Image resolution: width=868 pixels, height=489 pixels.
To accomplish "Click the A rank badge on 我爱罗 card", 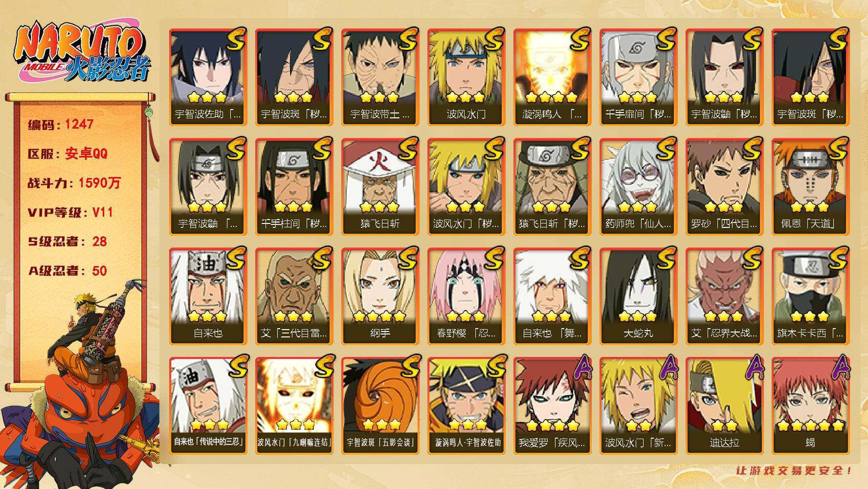I will pos(580,368).
